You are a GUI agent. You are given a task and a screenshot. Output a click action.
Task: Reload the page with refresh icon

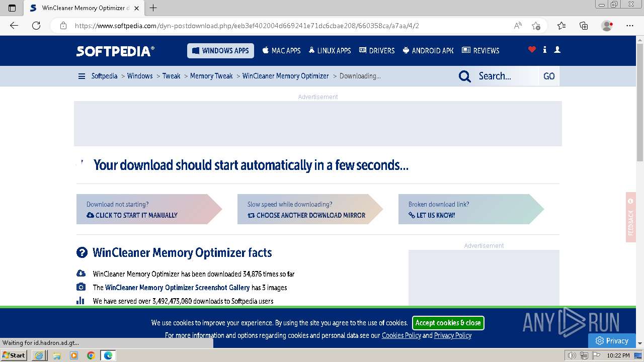click(x=36, y=26)
